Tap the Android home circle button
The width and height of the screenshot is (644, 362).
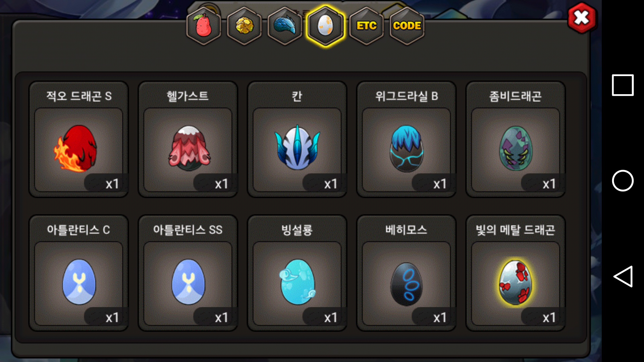[623, 181]
